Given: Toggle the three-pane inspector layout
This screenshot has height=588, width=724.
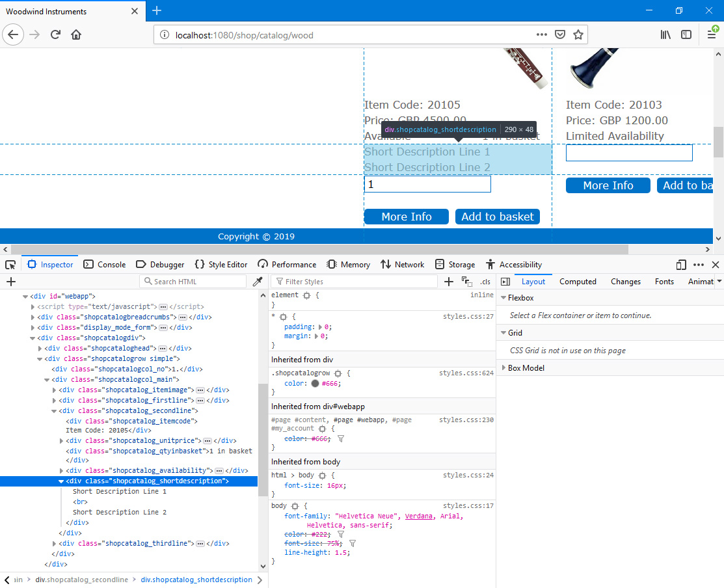Looking at the screenshot, I should 505,282.
